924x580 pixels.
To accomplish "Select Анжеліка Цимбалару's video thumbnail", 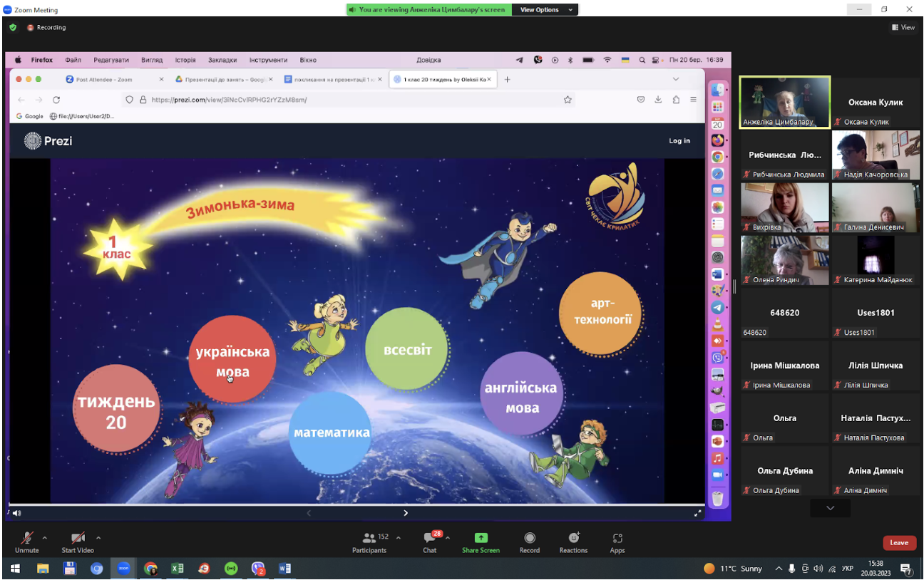I will tap(785, 102).
